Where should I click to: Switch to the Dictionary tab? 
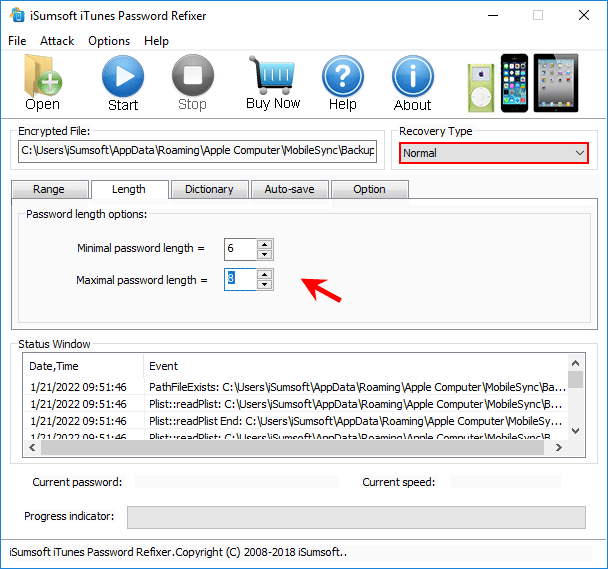click(x=209, y=189)
